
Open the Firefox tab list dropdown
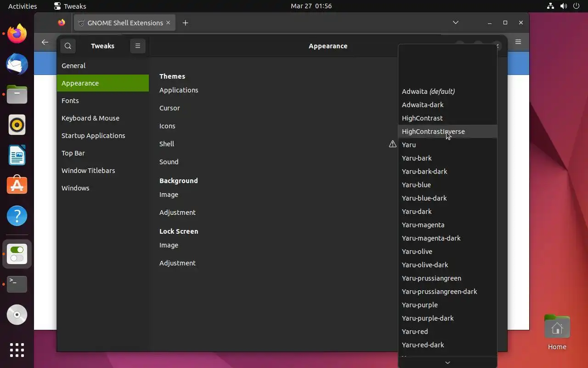456,23
